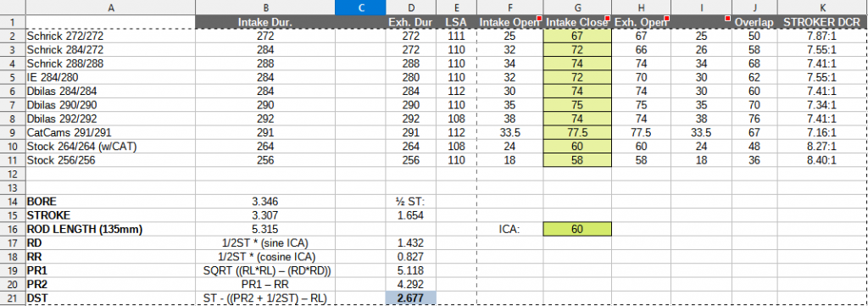Select row 9 header
868x306 pixels.
pos(12,133)
